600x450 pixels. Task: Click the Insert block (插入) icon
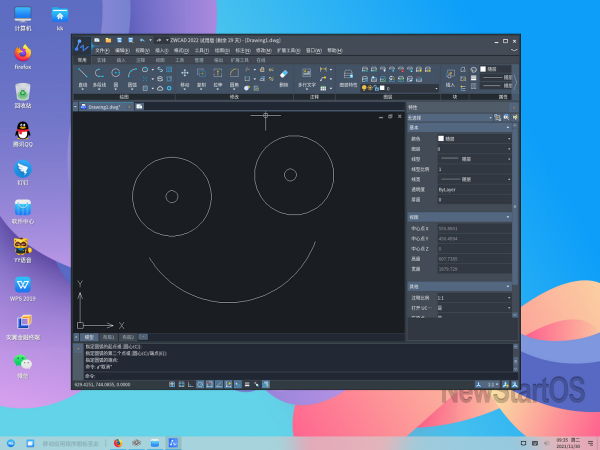tap(450, 76)
